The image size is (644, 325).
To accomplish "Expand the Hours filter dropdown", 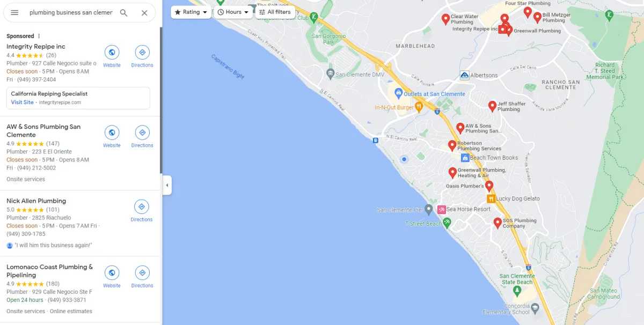I will (233, 12).
